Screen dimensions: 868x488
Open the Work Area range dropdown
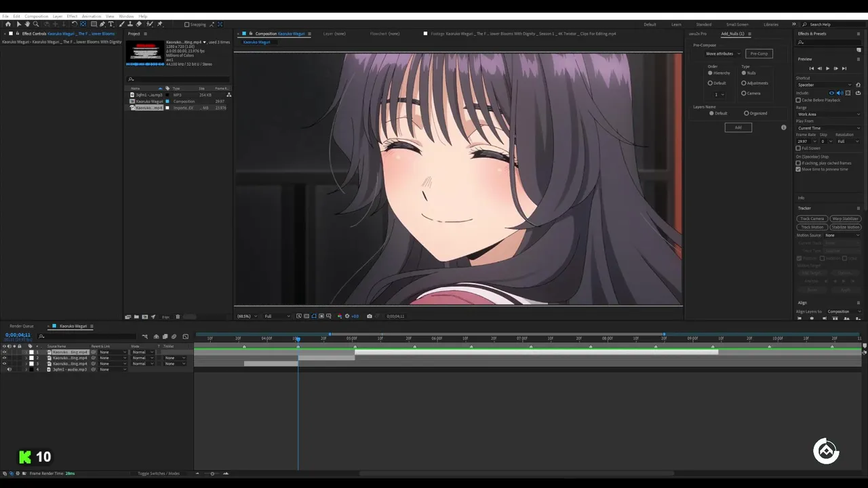click(829, 114)
